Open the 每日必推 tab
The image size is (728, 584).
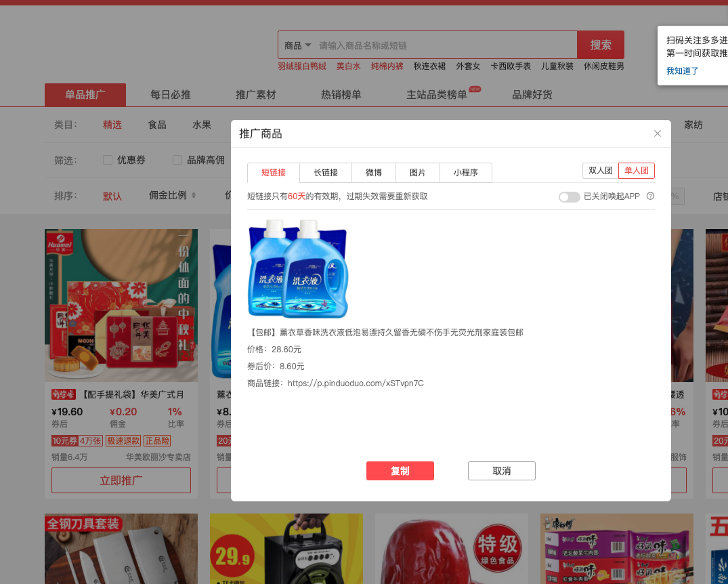(171, 95)
